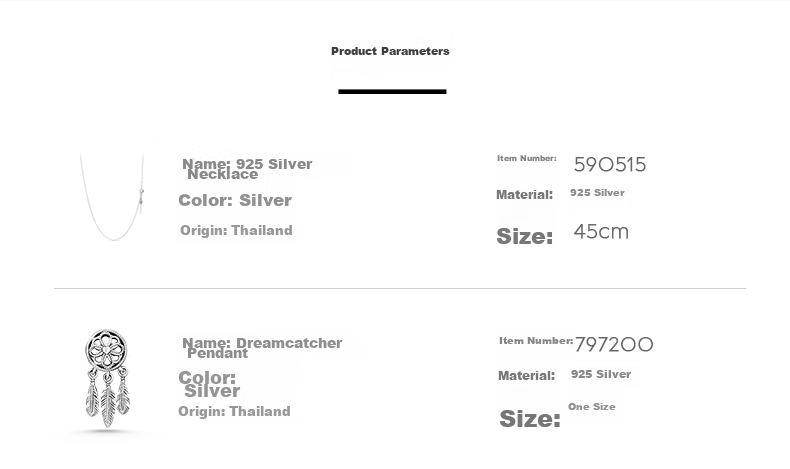Click the Product Parameters heading

coord(390,51)
